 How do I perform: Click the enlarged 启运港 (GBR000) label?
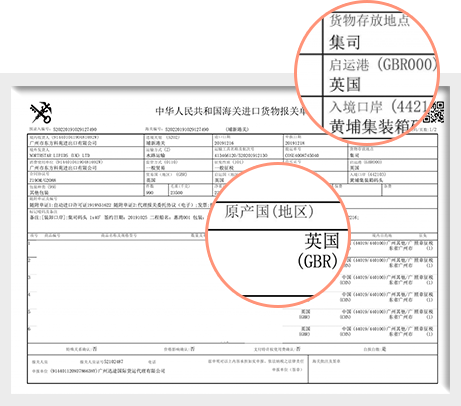pyautogui.click(x=383, y=64)
